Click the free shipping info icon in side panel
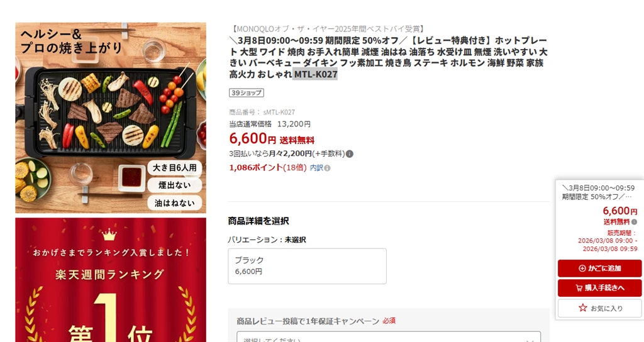Viewport: 644px width, 342px height. click(x=634, y=222)
